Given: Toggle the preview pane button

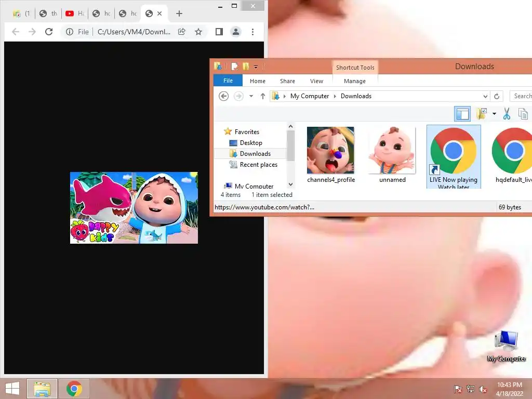Looking at the screenshot, I should pyautogui.click(x=462, y=114).
